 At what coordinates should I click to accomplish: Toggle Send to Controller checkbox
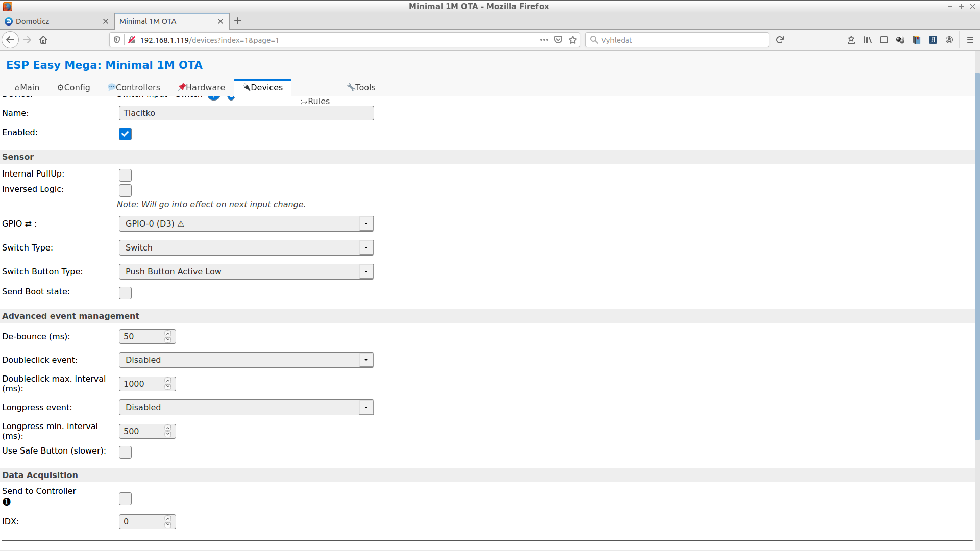coord(125,498)
